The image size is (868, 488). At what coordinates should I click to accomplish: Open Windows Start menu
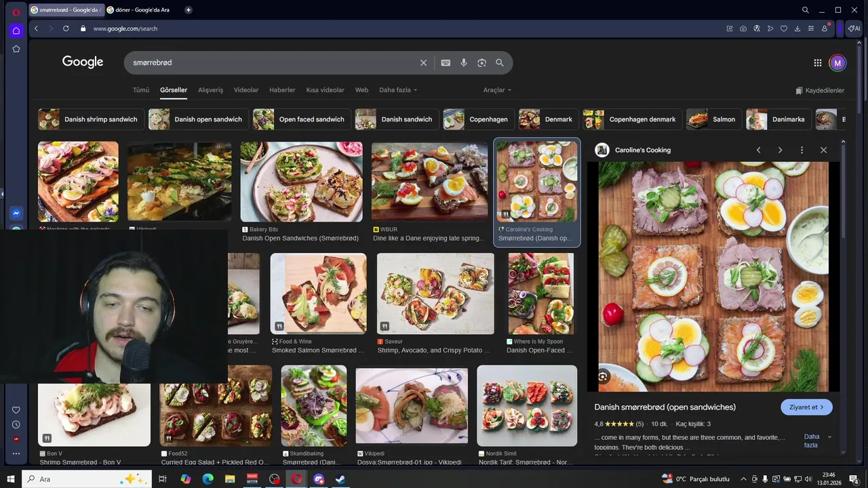point(11,479)
